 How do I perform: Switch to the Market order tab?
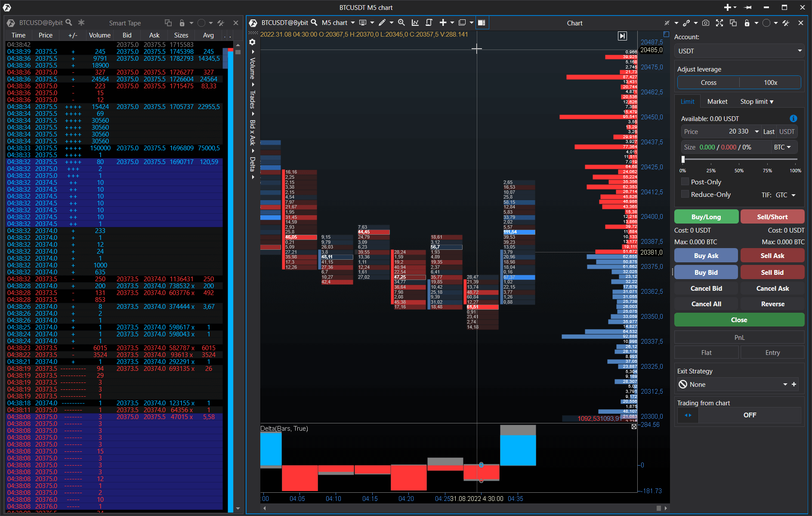717,101
